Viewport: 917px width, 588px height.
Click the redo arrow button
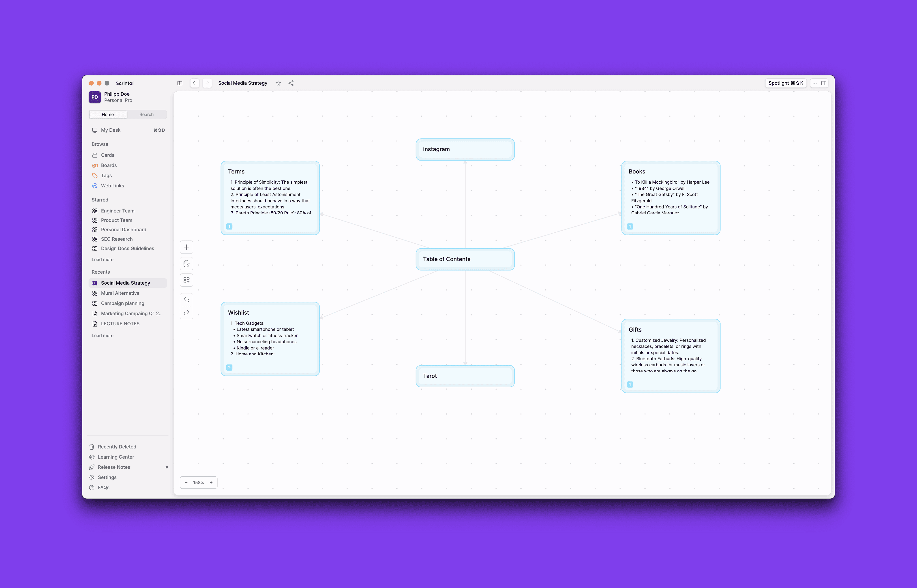pyautogui.click(x=186, y=313)
